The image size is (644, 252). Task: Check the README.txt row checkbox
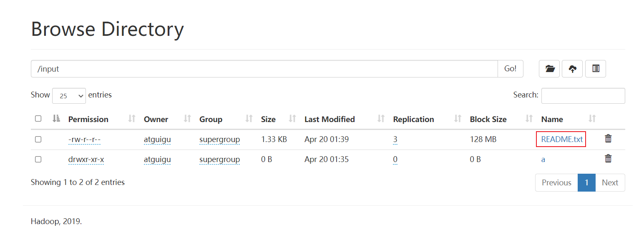38,140
